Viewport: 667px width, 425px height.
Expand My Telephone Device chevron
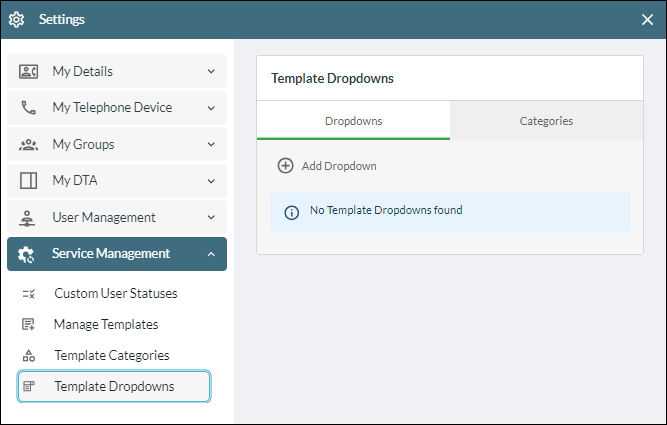[x=211, y=108]
